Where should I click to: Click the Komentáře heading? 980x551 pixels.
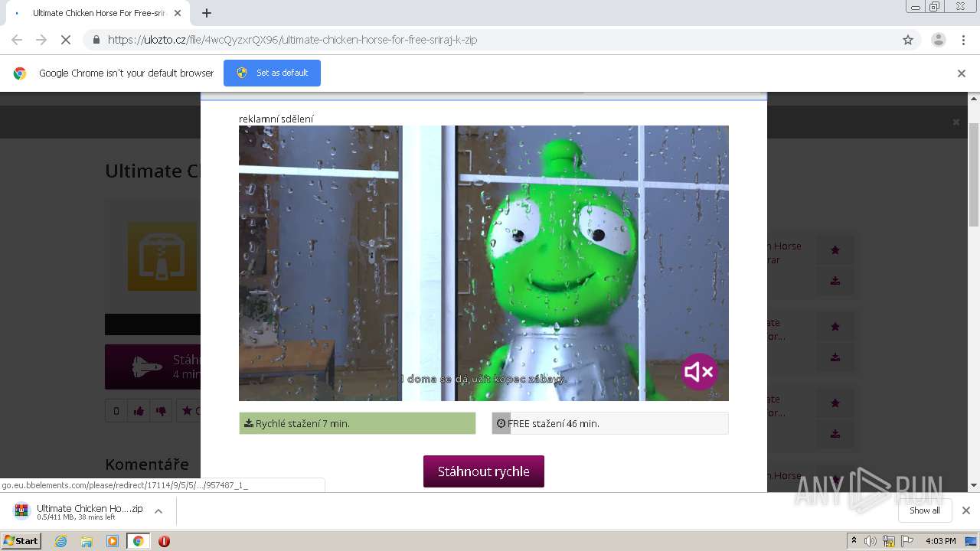pyautogui.click(x=147, y=465)
